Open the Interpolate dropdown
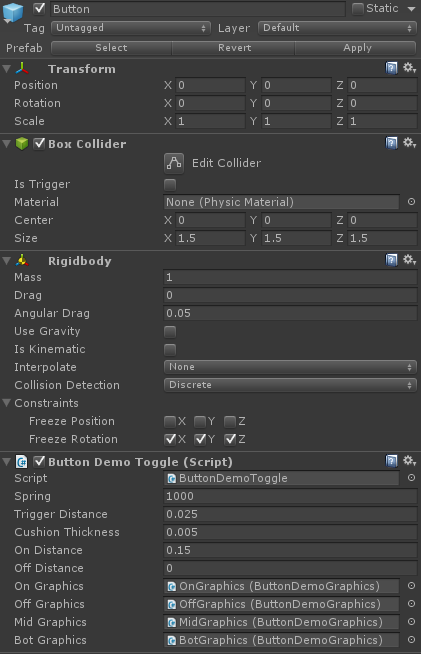The height and width of the screenshot is (654, 421). pos(290,367)
